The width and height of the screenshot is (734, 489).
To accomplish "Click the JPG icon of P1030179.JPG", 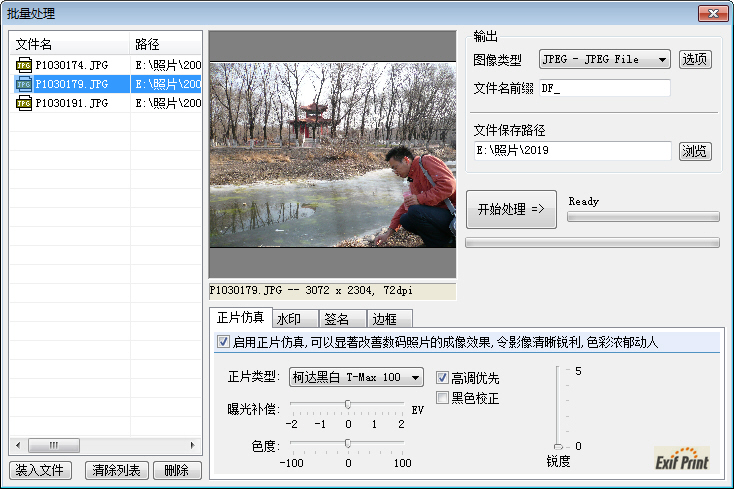I will (24, 84).
